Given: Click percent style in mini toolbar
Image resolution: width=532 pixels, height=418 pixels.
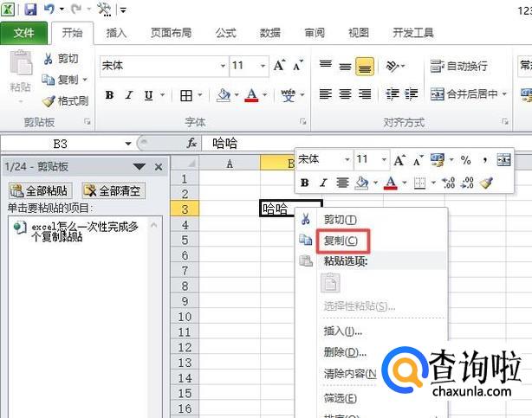Looking at the screenshot, I should [x=466, y=160].
